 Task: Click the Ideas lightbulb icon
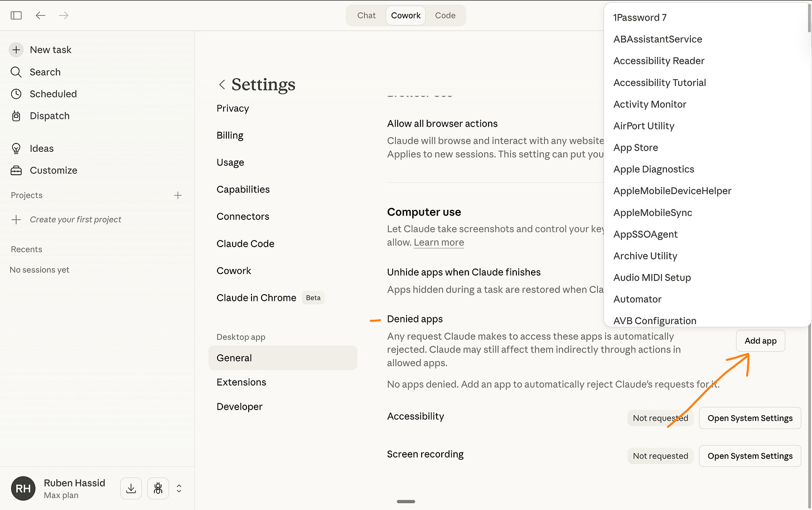pyautogui.click(x=16, y=148)
